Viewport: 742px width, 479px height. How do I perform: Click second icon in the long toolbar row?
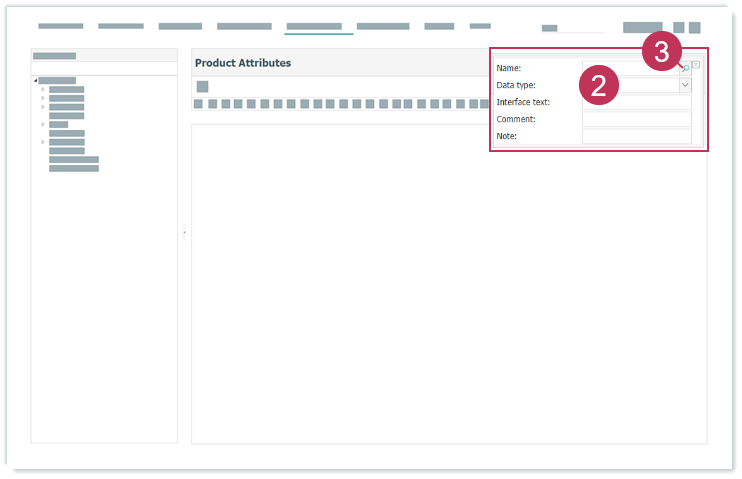click(211, 104)
